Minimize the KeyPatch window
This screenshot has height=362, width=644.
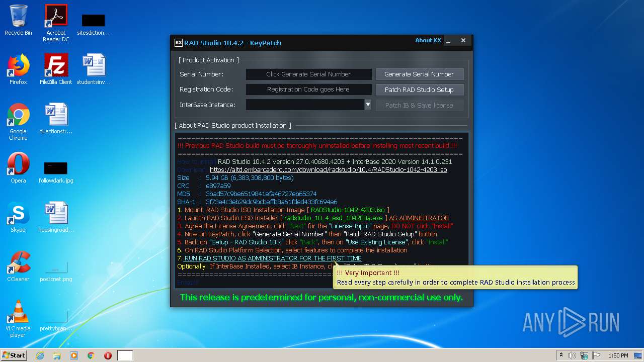tap(449, 41)
